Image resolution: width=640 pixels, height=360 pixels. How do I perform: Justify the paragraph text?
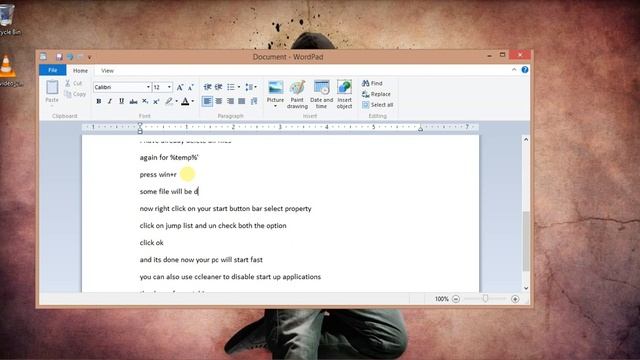pyautogui.click(x=242, y=101)
